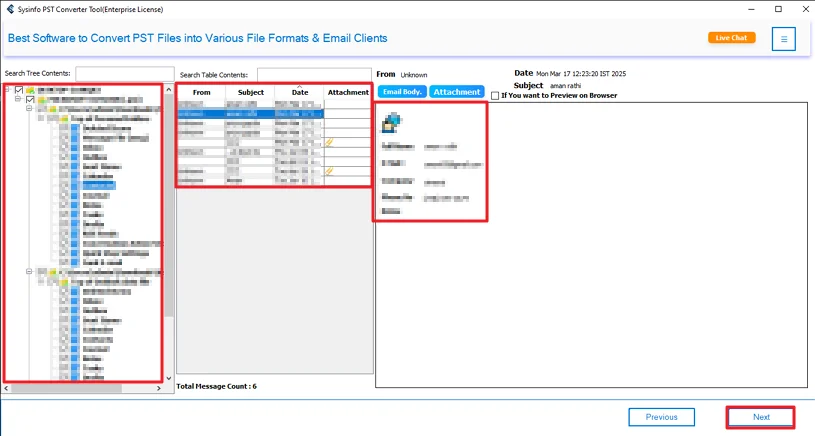Select the highlighted blue row in the table
Viewport: 815px width, 436px height.
click(251, 114)
